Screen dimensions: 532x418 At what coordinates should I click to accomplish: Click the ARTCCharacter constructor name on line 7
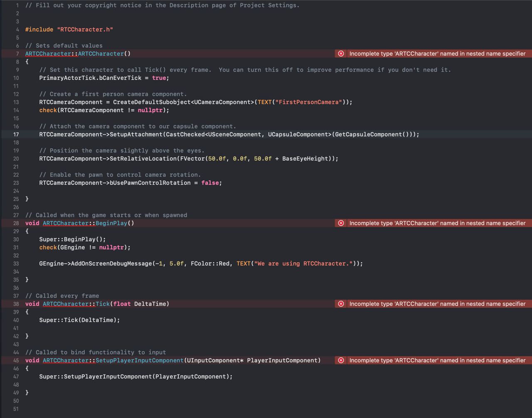101,54
